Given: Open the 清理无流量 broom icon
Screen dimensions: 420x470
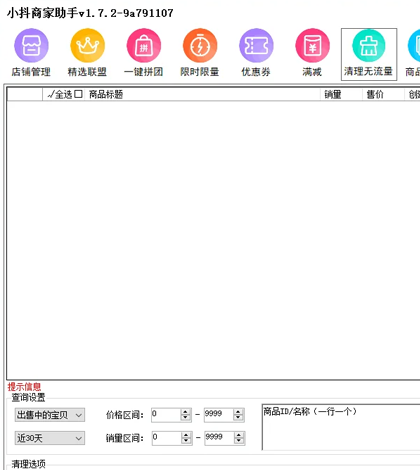Looking at the screenshot, I should (369, 46).
